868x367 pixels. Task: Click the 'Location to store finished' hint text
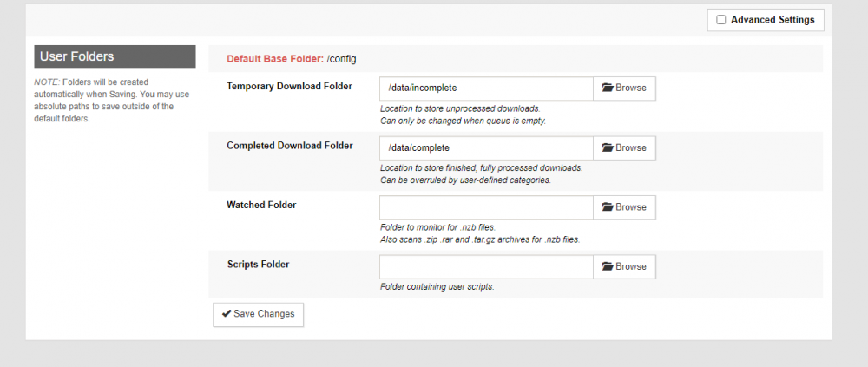click(x=481, y=168)
